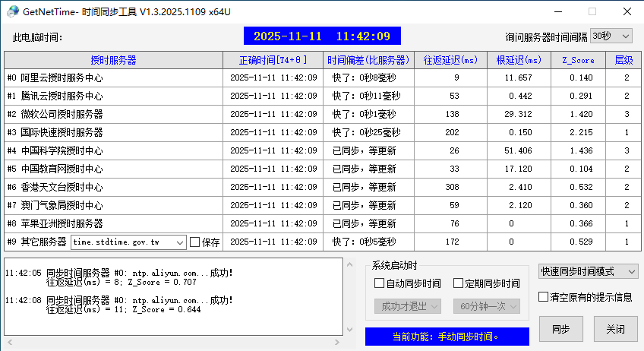The height and width of the screenshot is (351, 644).
Task: Click the 根延迟(ms) column header
Action: click(x=519, y=61)
